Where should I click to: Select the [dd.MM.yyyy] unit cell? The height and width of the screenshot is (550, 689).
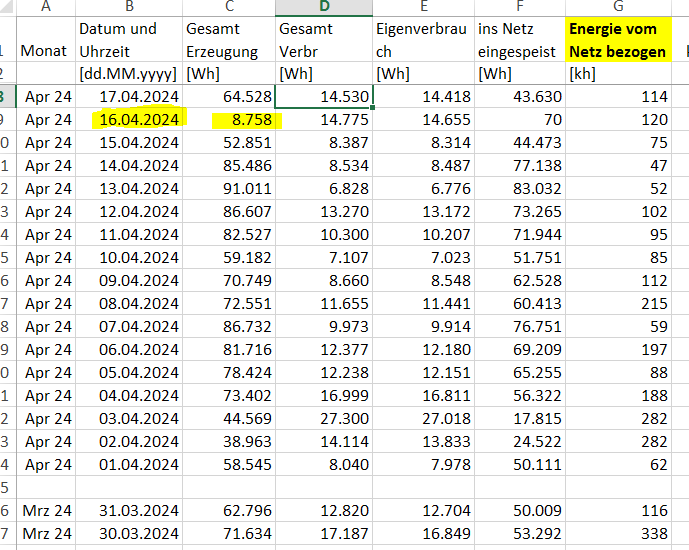point(129,73)
